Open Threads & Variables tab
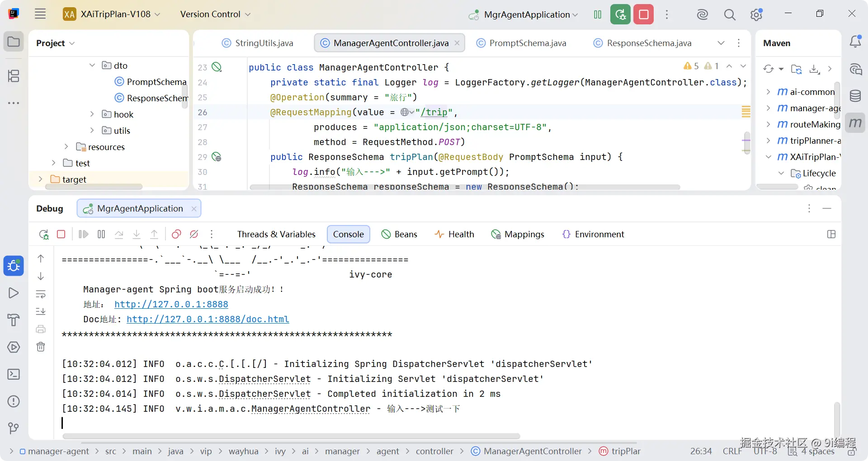Screen dimensions: 868x461 point(276,234)
